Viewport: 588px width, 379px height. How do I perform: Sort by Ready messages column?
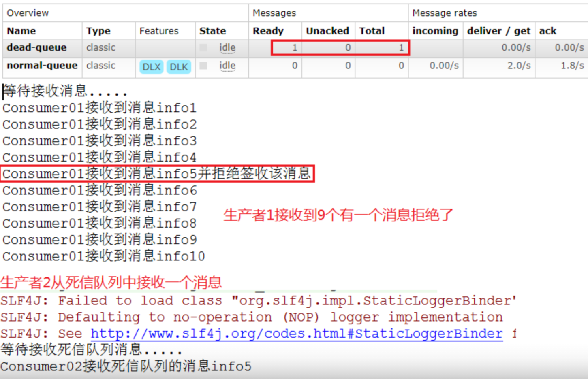click(268, 31)
